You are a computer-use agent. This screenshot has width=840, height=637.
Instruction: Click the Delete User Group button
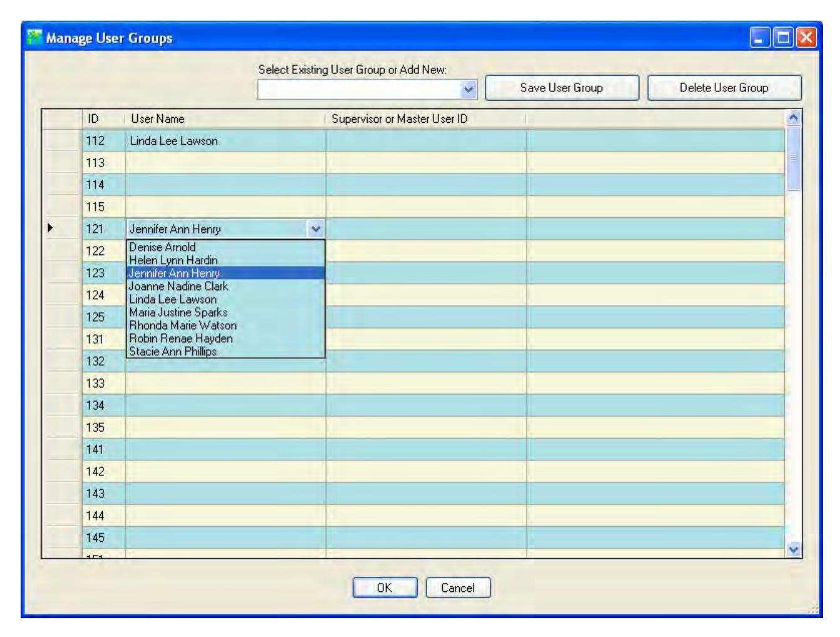click(x=724, y=88)
